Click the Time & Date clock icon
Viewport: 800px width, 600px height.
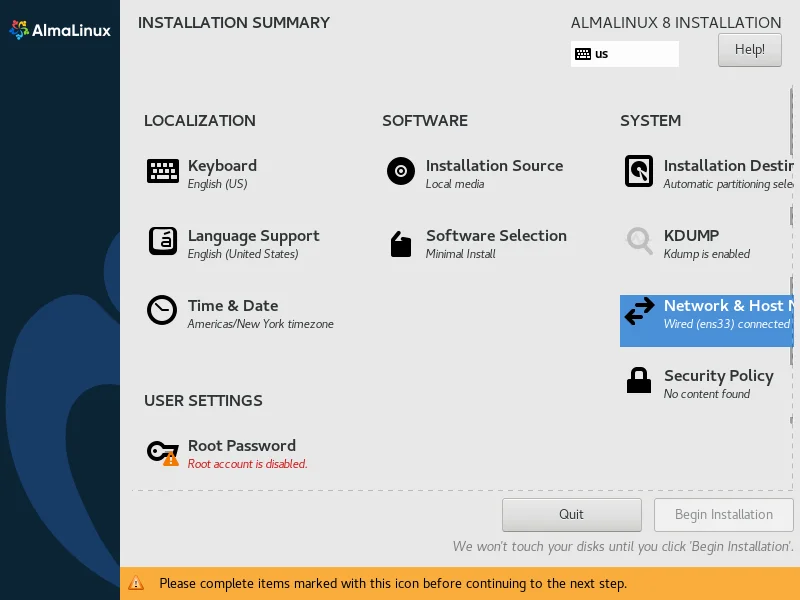coord(162,310)
